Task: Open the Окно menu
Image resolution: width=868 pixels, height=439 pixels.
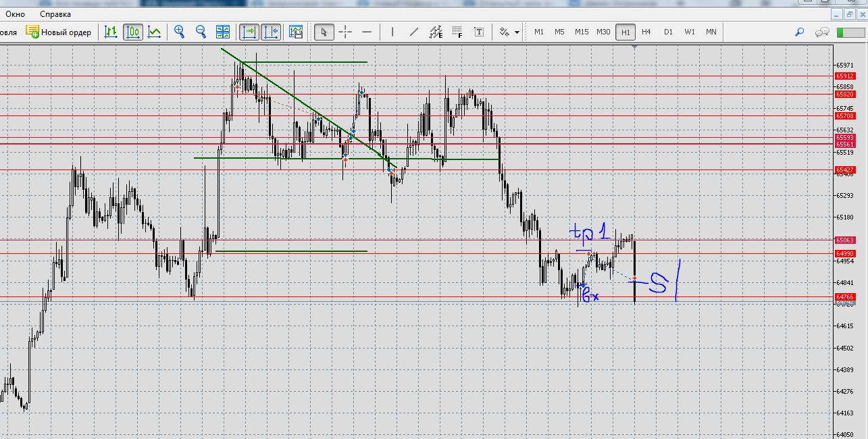Action: [15, 14]
